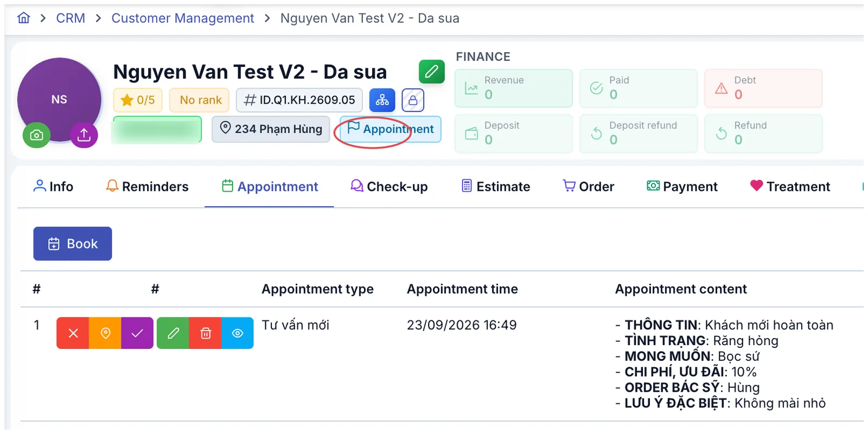Go to the Payment tab
This screenshot has height=434, width=868.
(682, 187)
